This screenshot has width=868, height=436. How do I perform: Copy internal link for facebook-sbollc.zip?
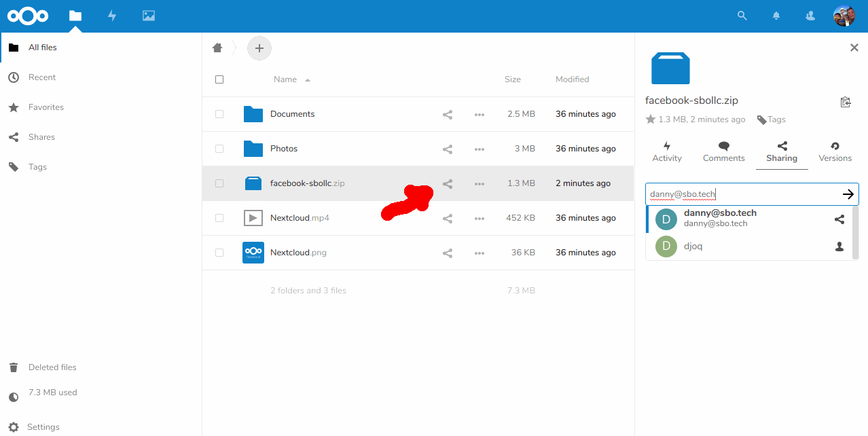pos(845,101)
